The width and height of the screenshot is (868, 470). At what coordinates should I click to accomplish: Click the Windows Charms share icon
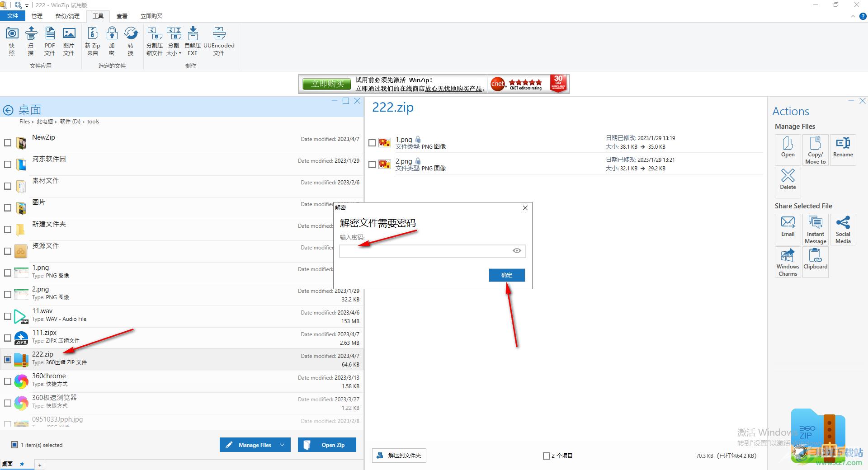(788, 262)
